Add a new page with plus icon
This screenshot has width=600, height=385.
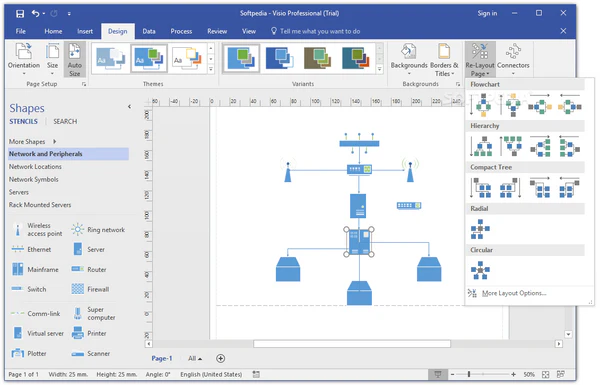click(220, 358)
